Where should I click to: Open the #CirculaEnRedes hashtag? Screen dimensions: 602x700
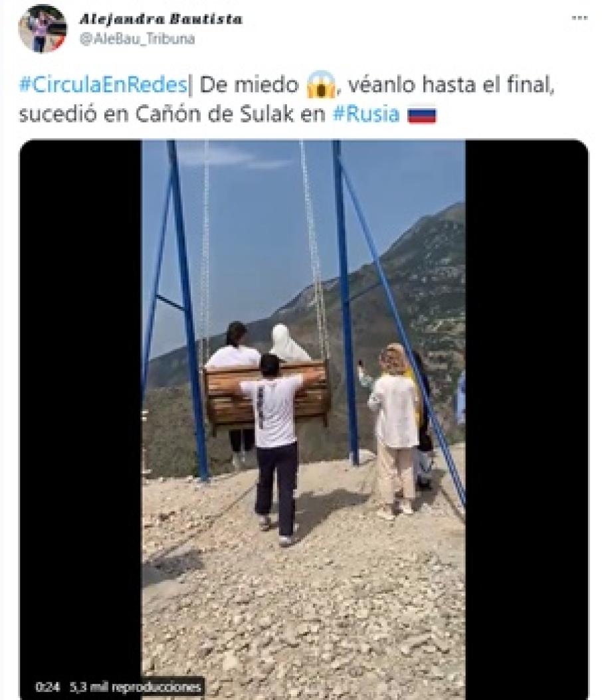pos(103,84)
